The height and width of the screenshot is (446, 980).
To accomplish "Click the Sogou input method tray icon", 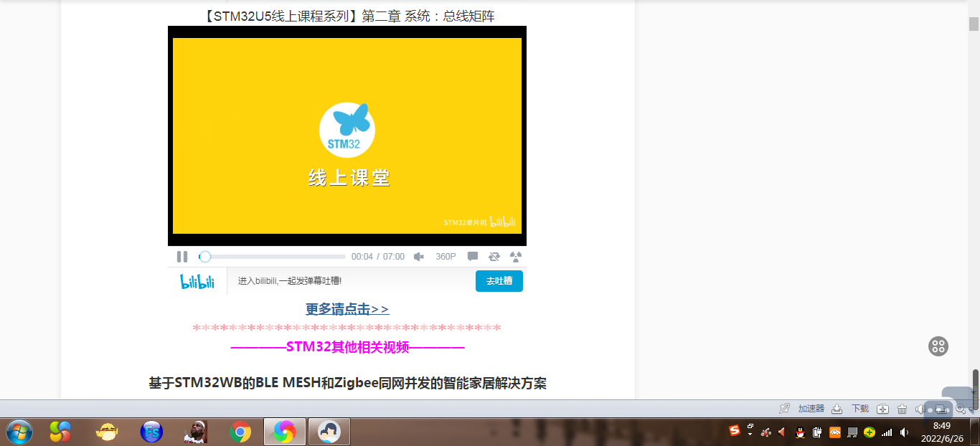I will pyautogui.click(x=735, y=431).
